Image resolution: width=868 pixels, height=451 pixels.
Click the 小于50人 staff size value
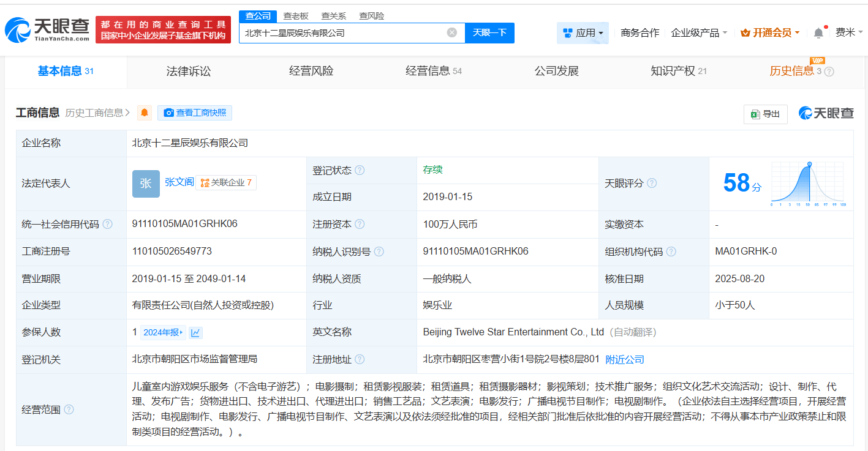click(735, 305)
